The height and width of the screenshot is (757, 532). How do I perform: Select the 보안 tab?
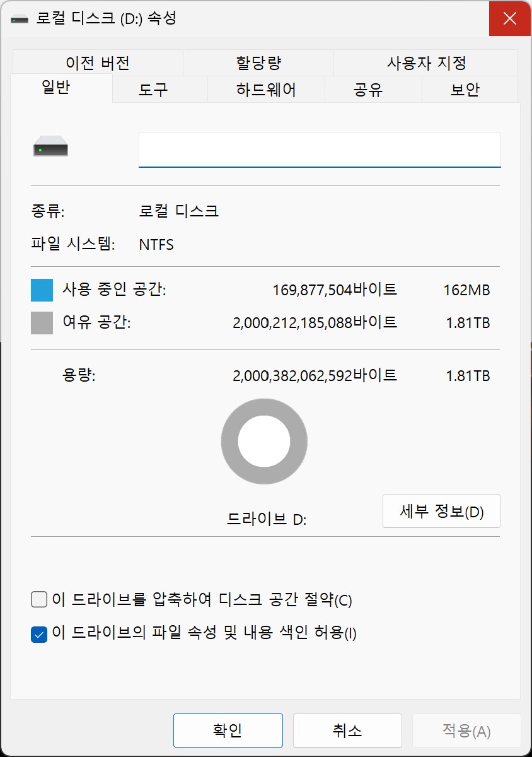pyautogui.click(x=465, y=90)
